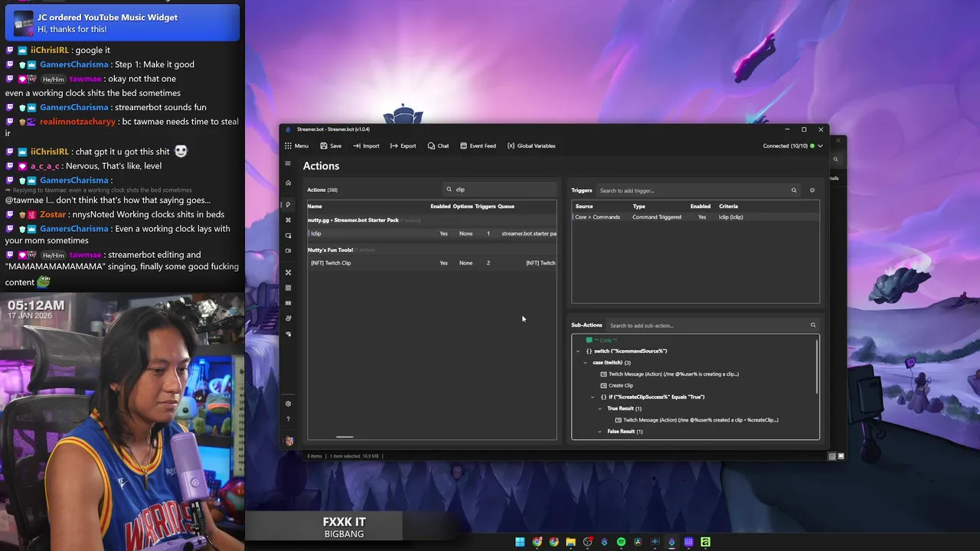This screenshot has width=980, height=551.
Task: Open the Commands icon below Actions in sidebar
Action: tap(288, 220)
